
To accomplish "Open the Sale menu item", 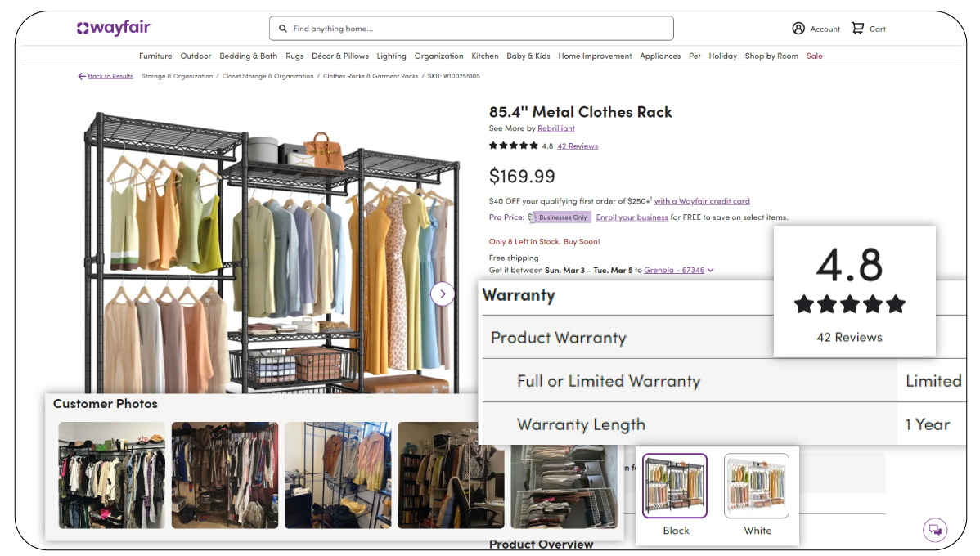I will pos(815,56).
